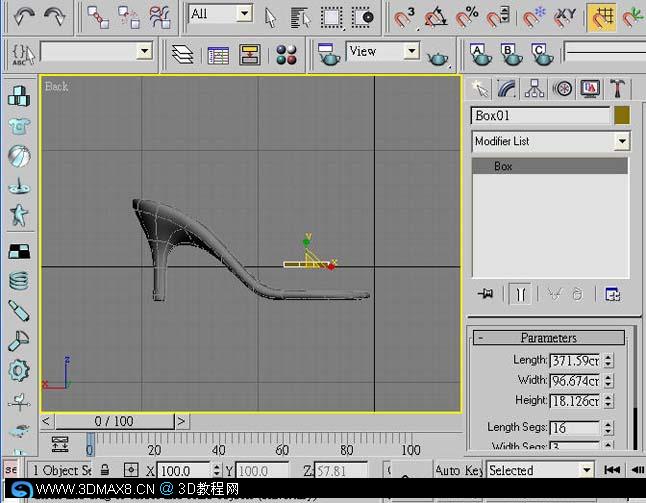
Task: Adjust the Height spinner arrows
Action: [608, 401]
